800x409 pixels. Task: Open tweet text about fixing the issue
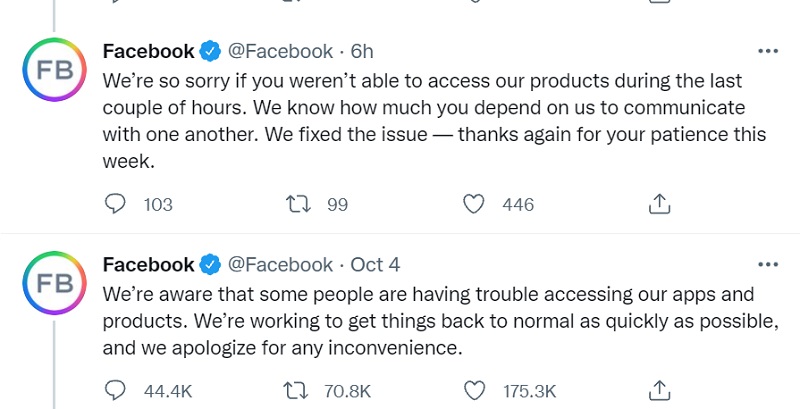(x=434, y=121)
